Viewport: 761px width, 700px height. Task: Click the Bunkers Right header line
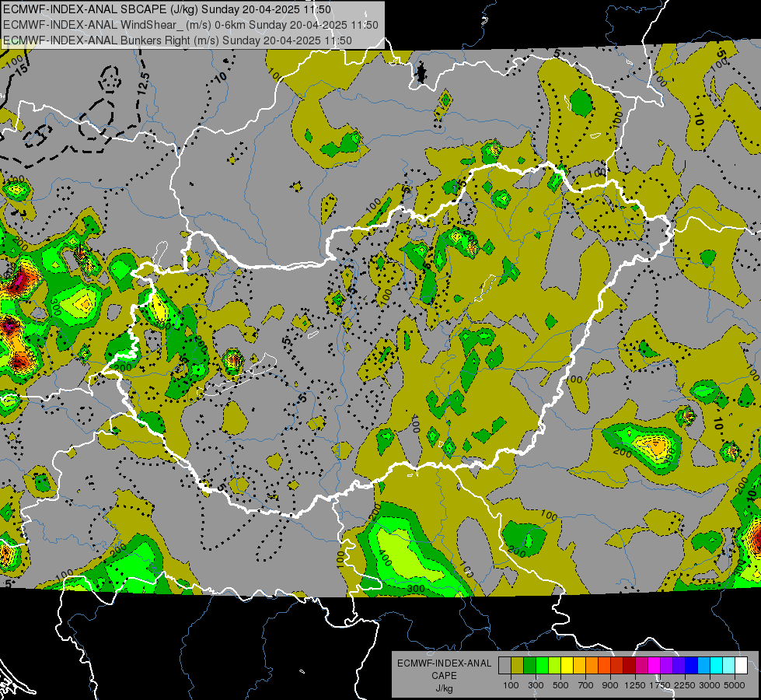coord(178,40)
